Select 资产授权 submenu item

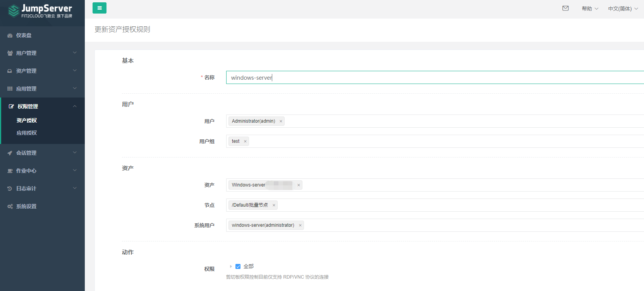pos(27,120)
